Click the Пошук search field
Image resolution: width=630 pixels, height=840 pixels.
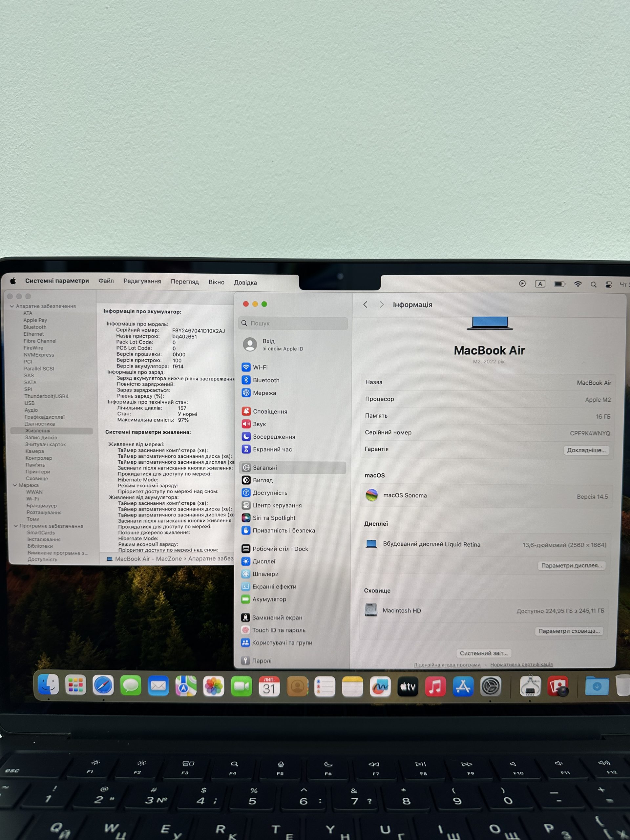(x=293, y=323)
